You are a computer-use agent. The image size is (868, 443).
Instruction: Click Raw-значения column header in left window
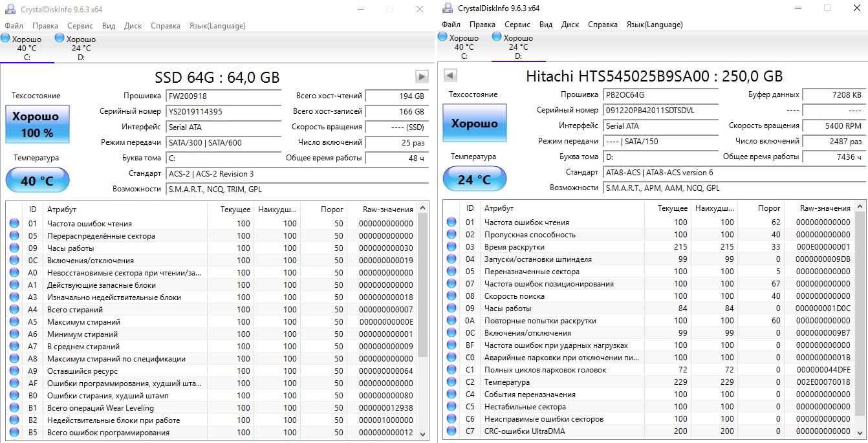click(x=382, y=209)
